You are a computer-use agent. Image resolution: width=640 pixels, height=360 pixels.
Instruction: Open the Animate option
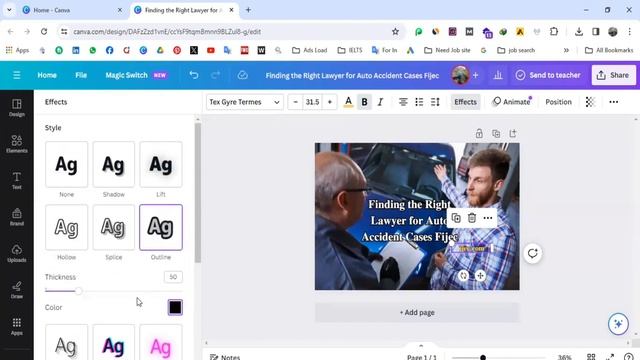pyautogui.click(x=511, y=102)
